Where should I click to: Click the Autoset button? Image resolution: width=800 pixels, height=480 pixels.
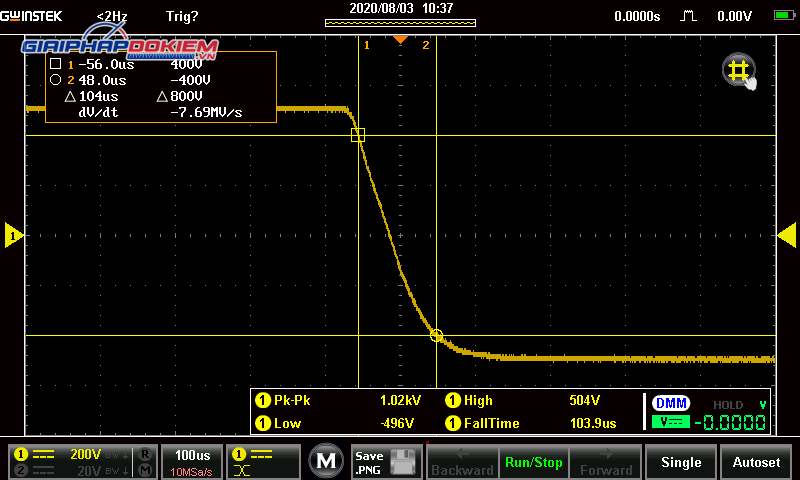pos(756,462)
